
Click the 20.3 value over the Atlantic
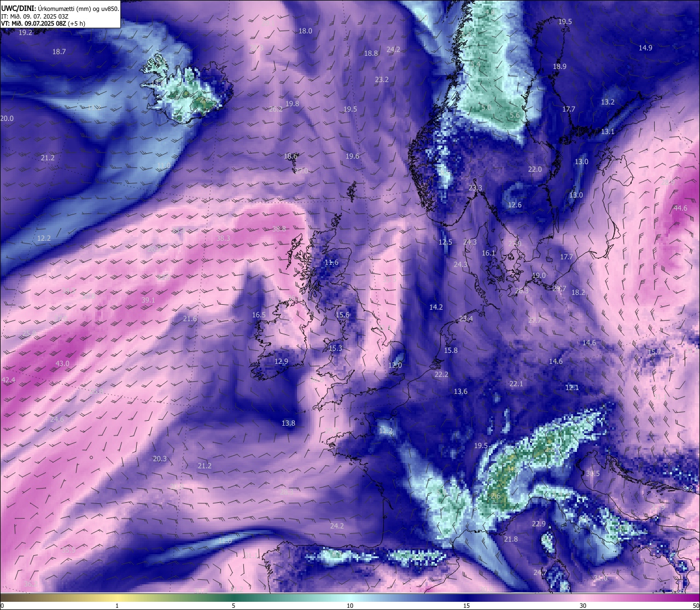click(160, 459)
